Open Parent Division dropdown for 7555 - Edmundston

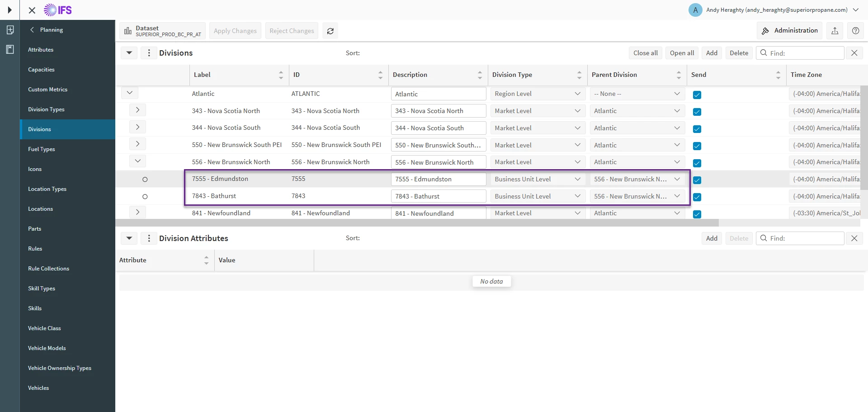pyautogui.click(x=637, y=179)
